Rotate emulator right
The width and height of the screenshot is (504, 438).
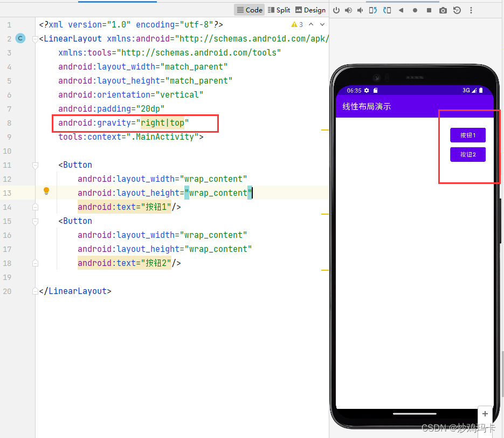387,10
